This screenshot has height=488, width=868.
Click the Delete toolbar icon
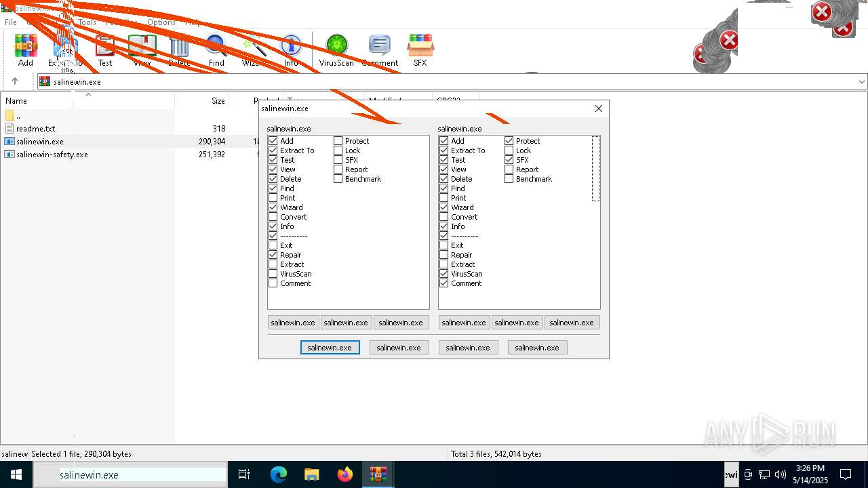179,51
